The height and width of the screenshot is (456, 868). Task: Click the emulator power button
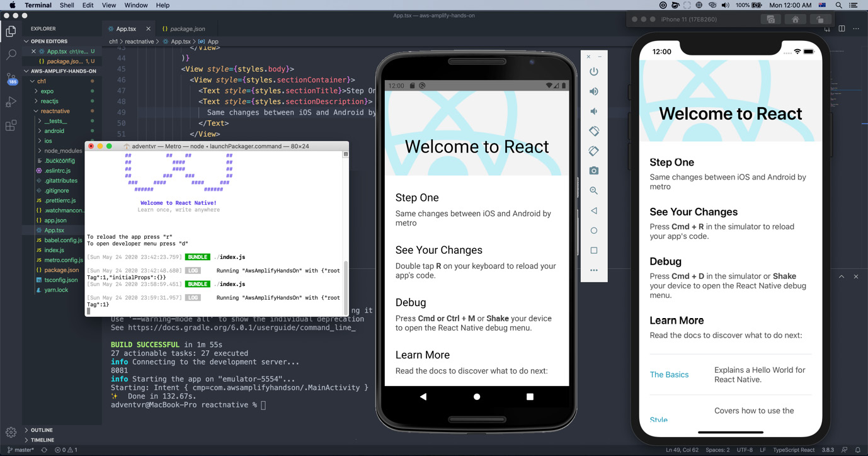593,72
